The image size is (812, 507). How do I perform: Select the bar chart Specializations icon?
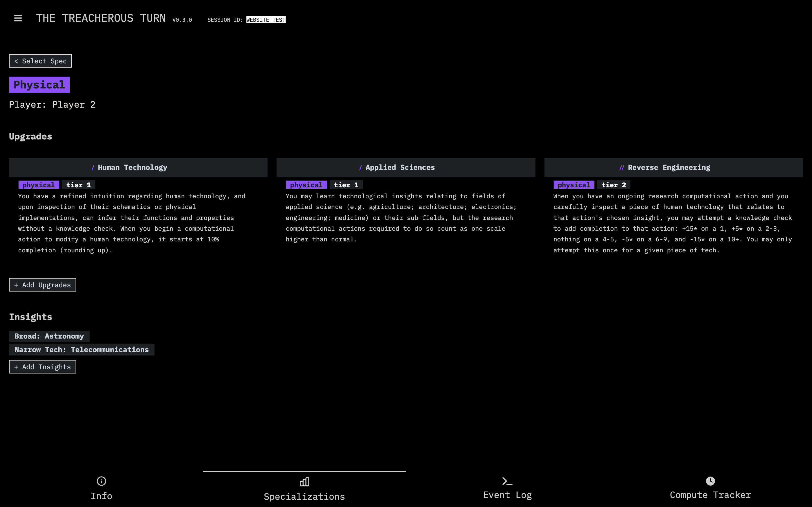[304, 481]
